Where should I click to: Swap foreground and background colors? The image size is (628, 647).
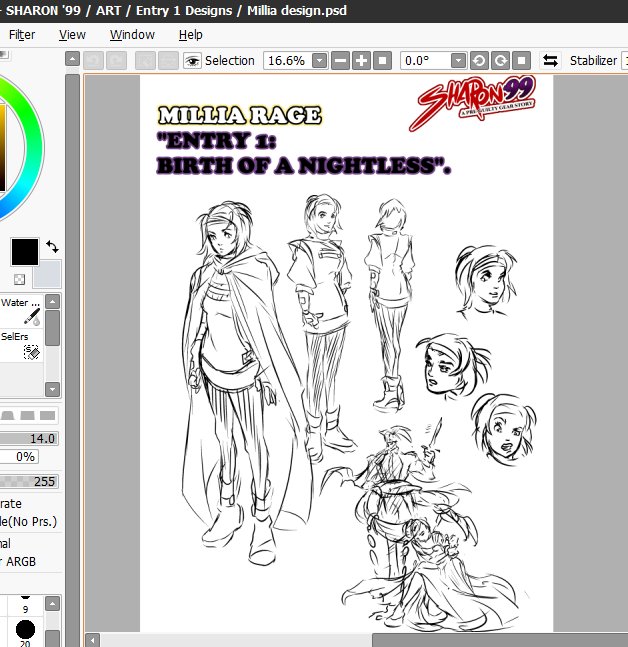[x=52, y=246]
